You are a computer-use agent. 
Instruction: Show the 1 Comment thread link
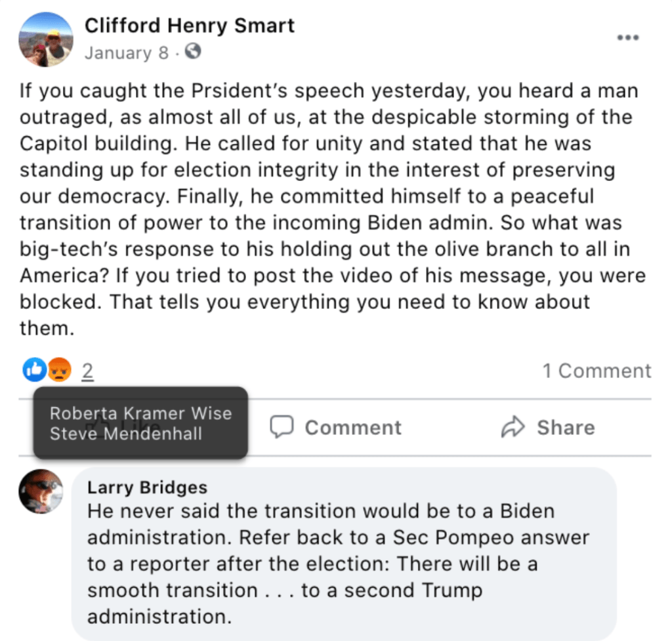click(x=597, y=371)
